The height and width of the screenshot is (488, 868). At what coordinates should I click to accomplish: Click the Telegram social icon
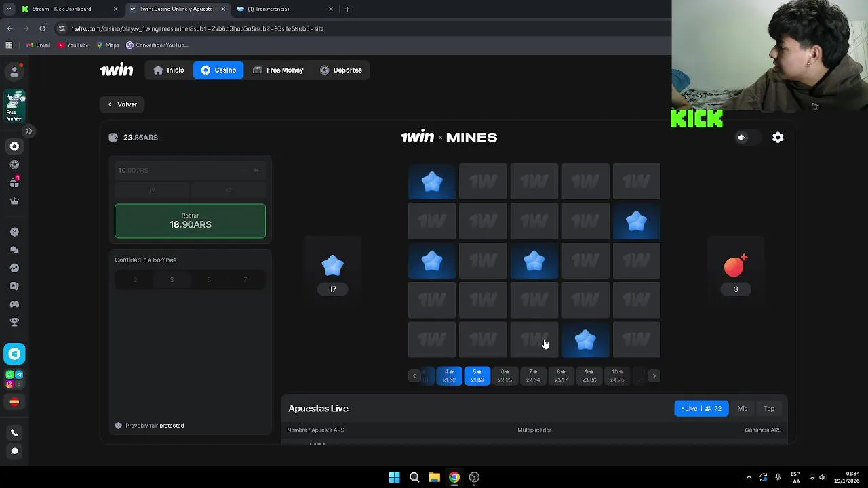[x=19, y=375]
